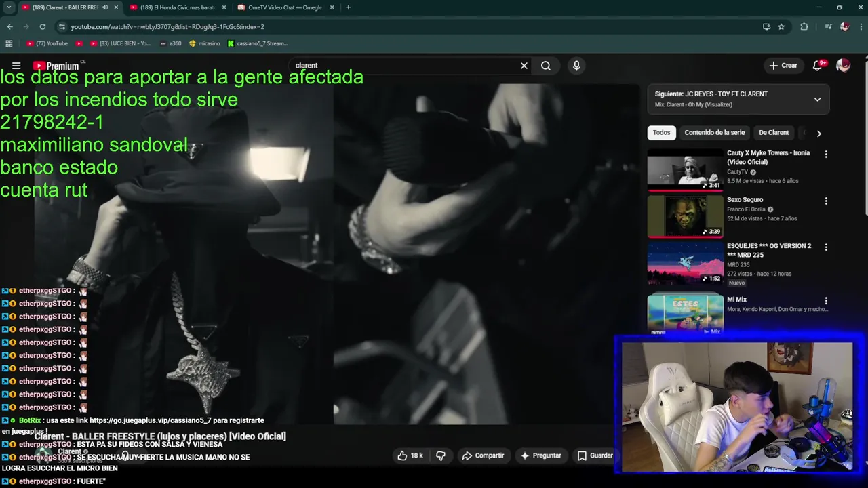This screenshot has width=868, height=488.
Task: Click the YouTube Premium logo
Action: (56, 66)
